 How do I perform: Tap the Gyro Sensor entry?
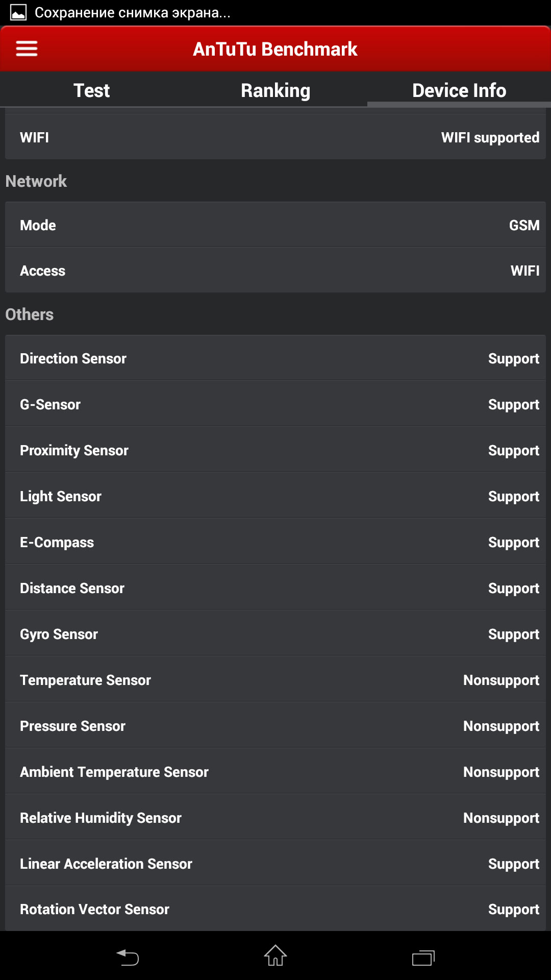(275, 634)
